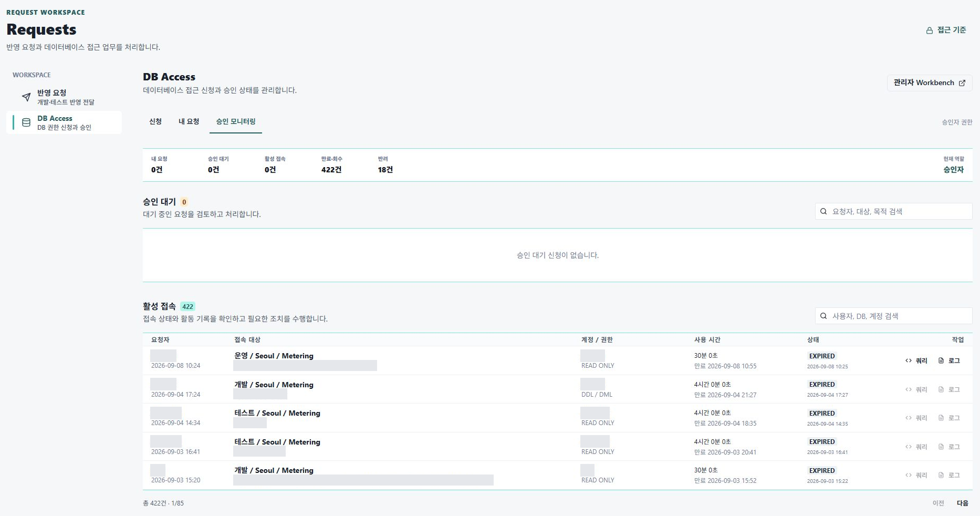Image resolution: width=980 pixels, height=516 pixels.
Task: Click the 반려 18건 summary stat
Action: pos(385,165)
